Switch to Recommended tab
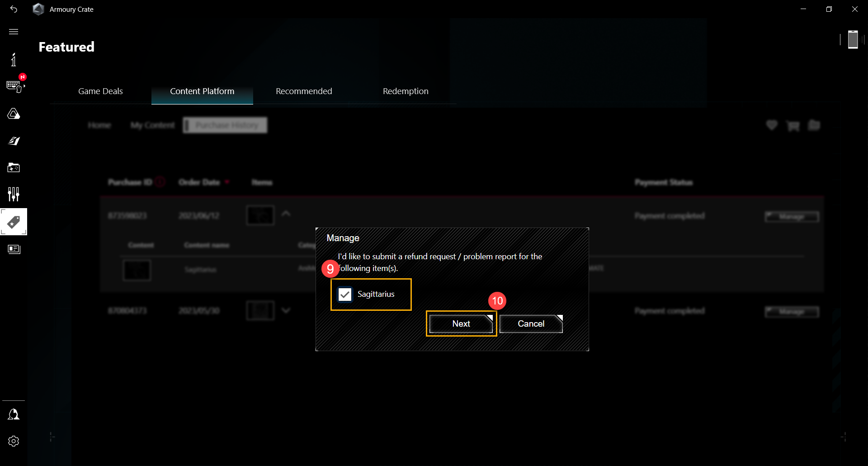This screenshot has height=466, width=868. point(304,91)
